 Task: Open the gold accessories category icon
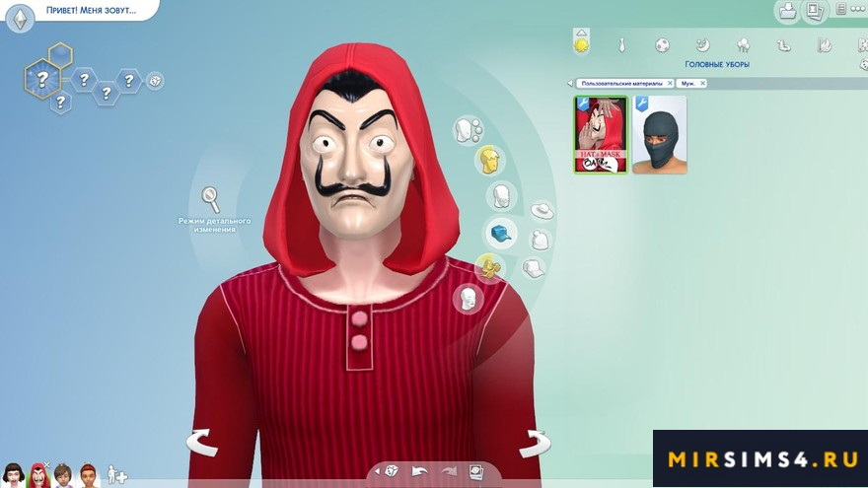(x=489, y=268)
